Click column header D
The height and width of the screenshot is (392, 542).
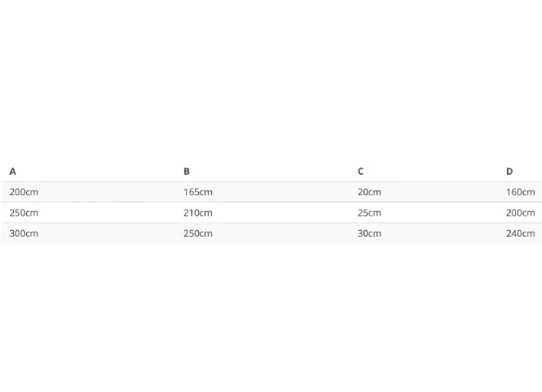point(510,171)
